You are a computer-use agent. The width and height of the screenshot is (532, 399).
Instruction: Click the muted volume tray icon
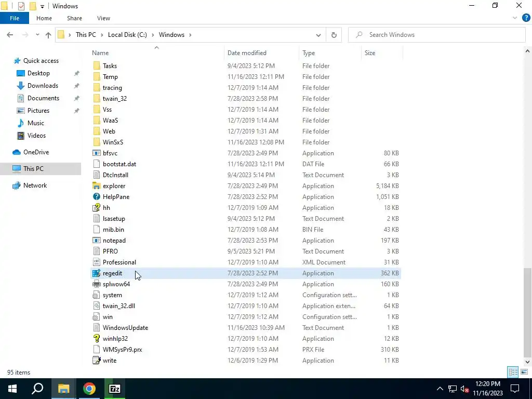pos(465,389)
